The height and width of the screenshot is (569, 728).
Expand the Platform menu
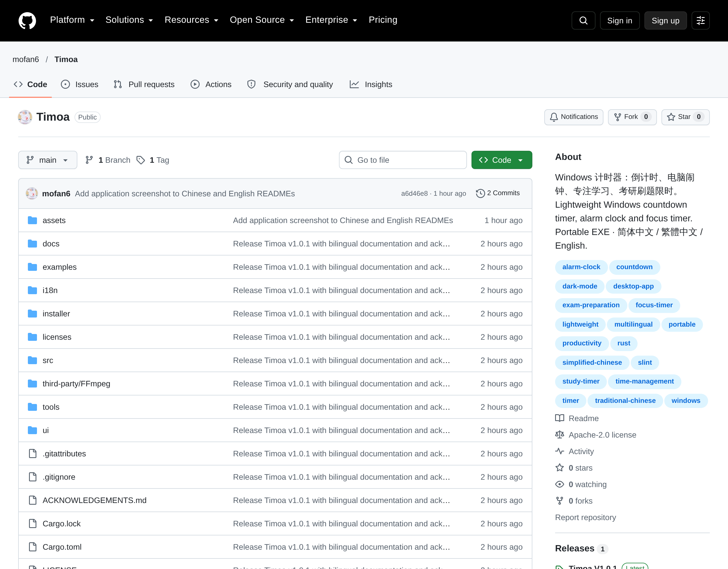pyautogui.click(x=72, y=20)
